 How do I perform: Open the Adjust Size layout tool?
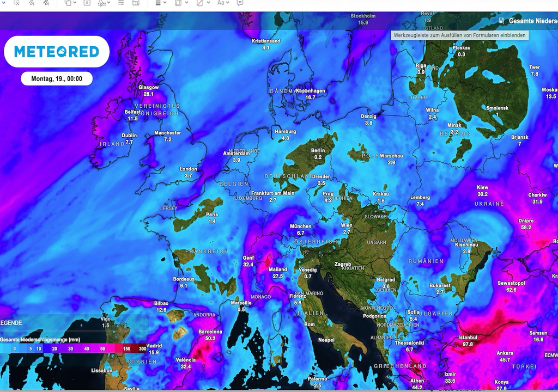136,3
